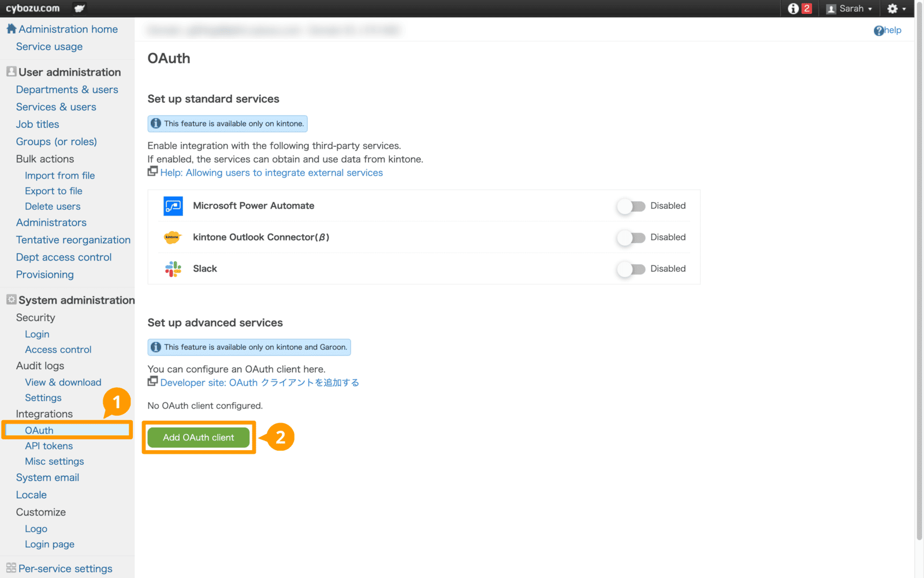Image resolution: width=924 pixels, height=578 pixels.
Task: Open the notification info icon with 2 badge
Action: coord(800,8)
